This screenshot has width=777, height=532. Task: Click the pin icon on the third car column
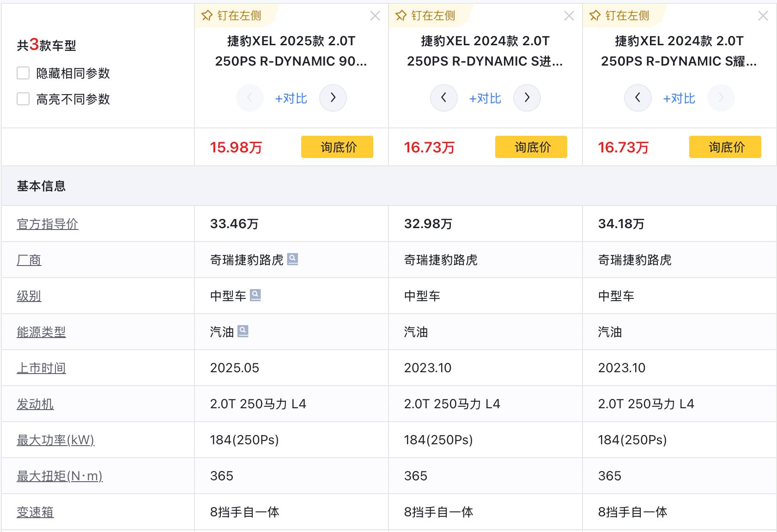tap(595, 16)
